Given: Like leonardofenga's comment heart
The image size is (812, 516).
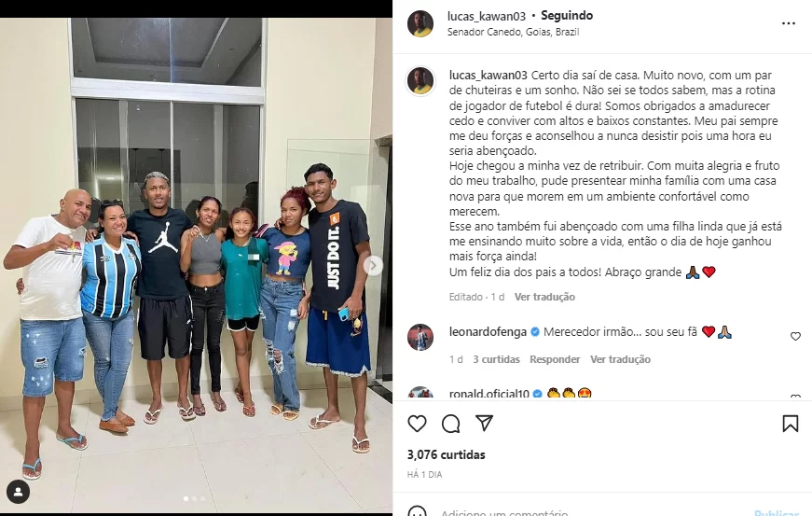Looking at the screenshot, I should [x=795, y=336].
